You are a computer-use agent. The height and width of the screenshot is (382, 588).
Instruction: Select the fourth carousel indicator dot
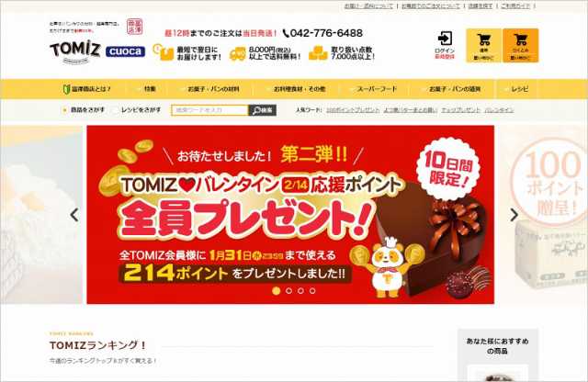(x=312, y=290)
